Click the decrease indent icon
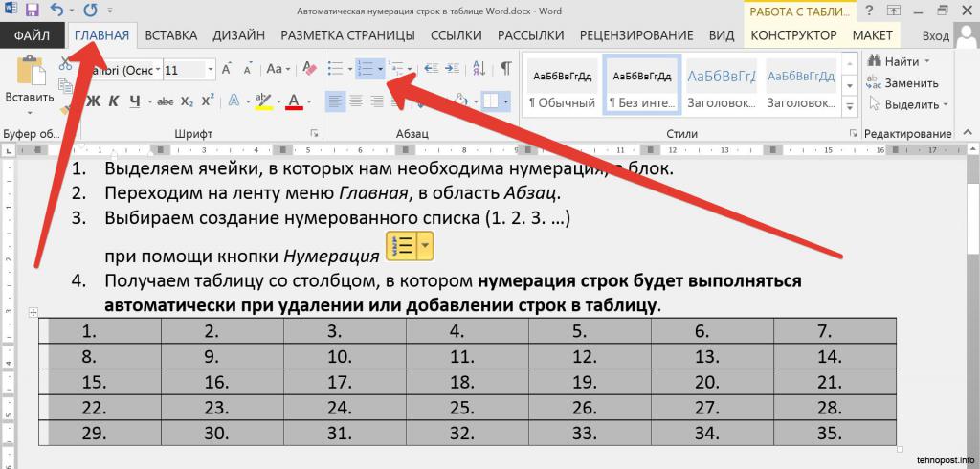 point(431,69)
